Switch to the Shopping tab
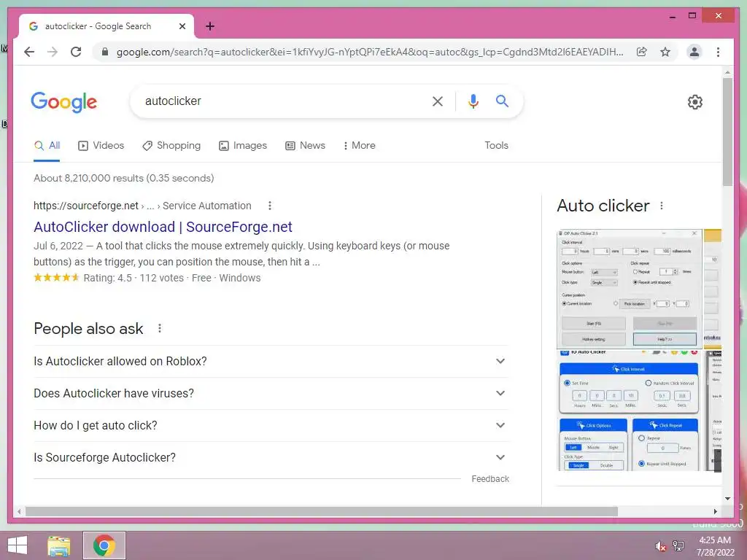The width and height of the screenshot is (747, 560). 171,146
